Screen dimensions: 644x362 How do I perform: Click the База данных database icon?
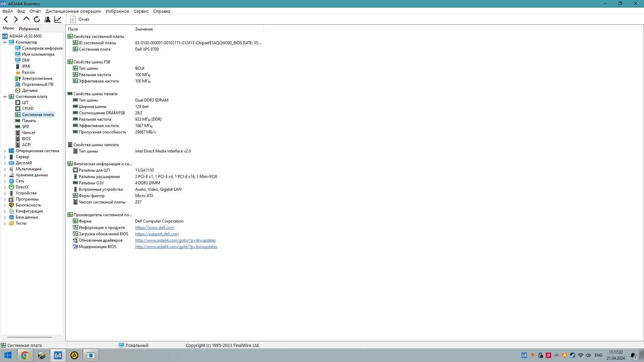[11, 217]
